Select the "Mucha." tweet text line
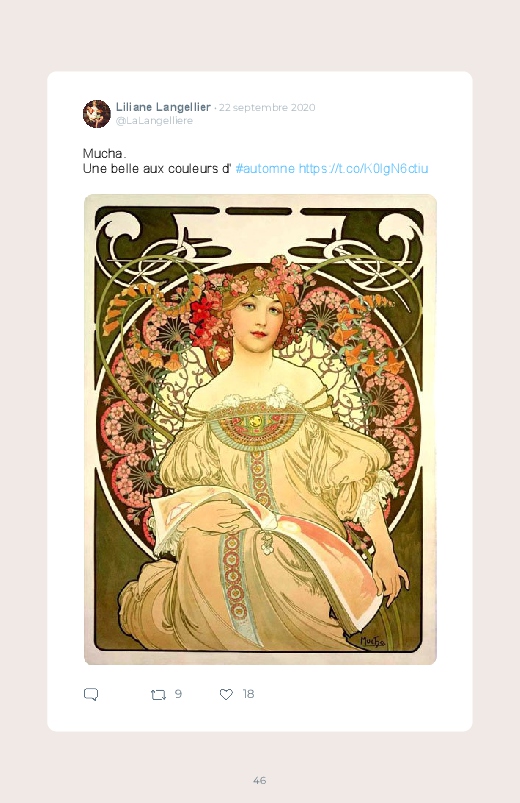520x803 pixels. tap(105, 154)
